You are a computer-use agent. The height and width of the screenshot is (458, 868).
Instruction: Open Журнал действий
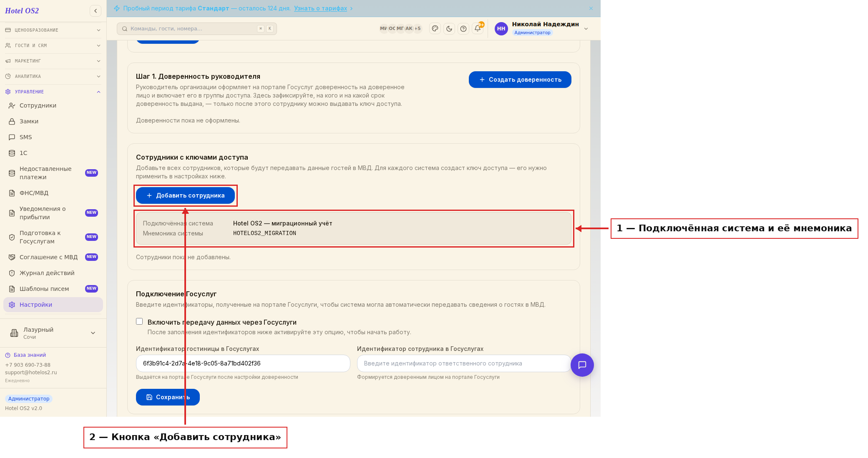(x=53, y=273)
